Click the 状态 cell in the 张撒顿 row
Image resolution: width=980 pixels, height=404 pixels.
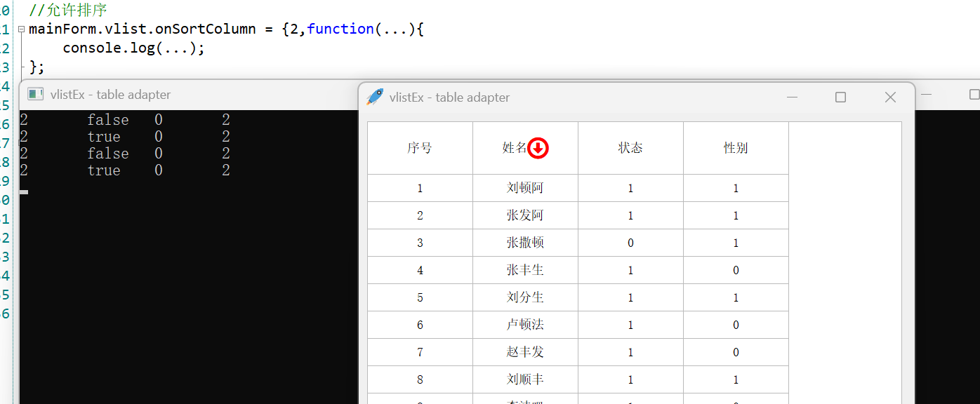click(630, 243)
